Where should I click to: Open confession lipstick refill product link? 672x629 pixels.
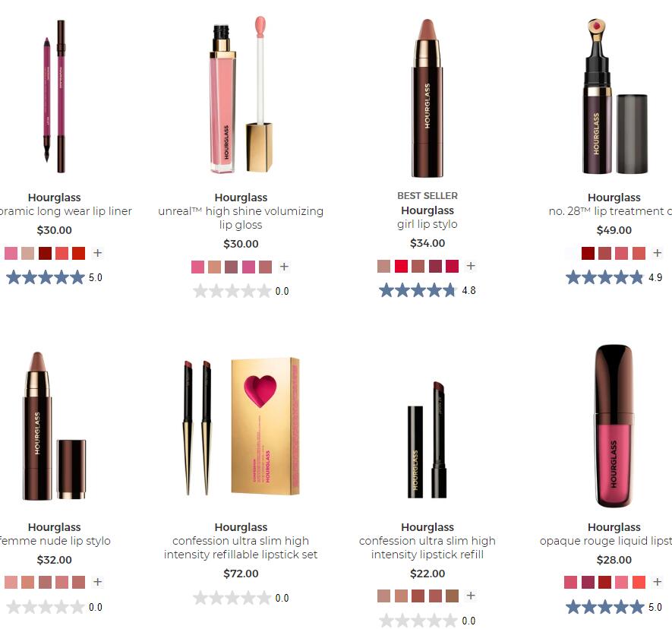click(427, 548)
